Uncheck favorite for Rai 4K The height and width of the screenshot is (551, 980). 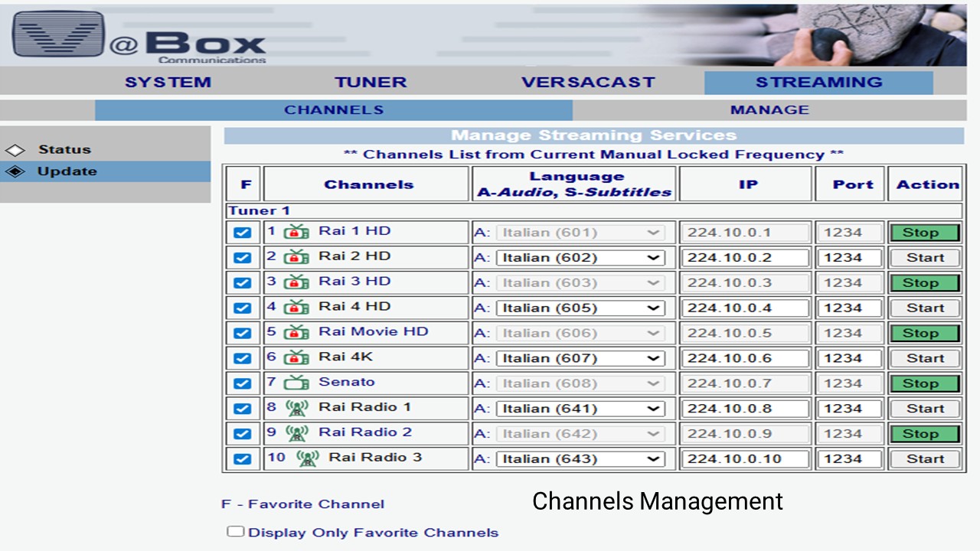(242, 359)
